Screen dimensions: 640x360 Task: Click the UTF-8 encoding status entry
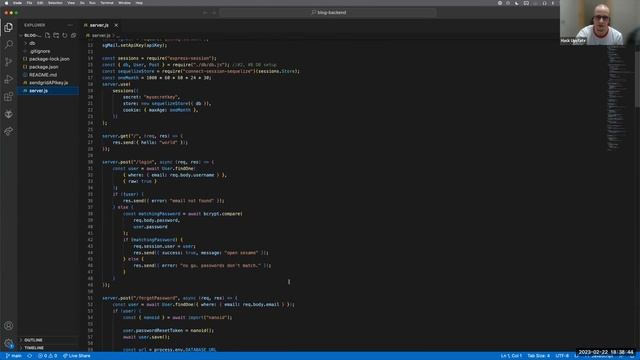coord(562,356)
